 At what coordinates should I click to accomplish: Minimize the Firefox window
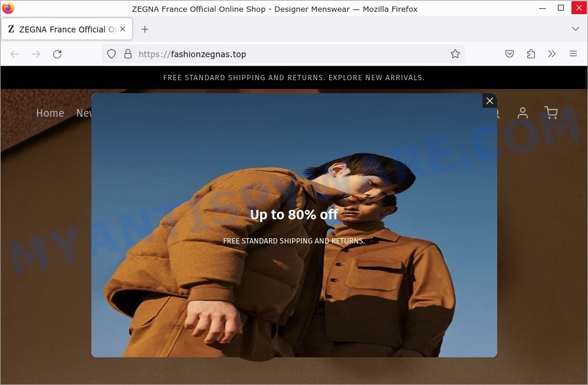click(x=542, y=8)
